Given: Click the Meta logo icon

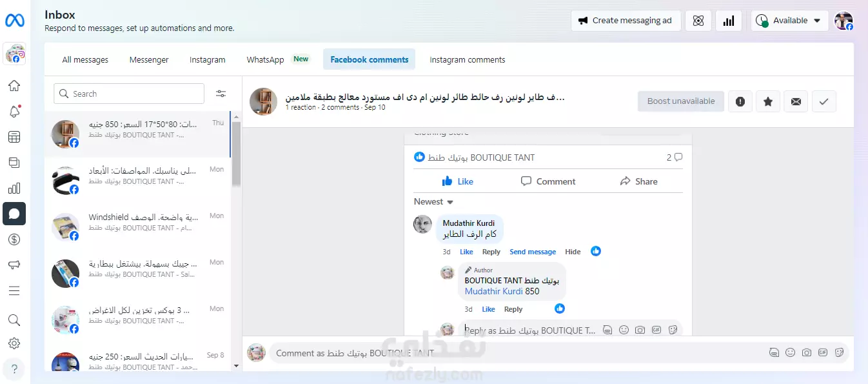Looking at the screenshot, I should tap(14, 21).
